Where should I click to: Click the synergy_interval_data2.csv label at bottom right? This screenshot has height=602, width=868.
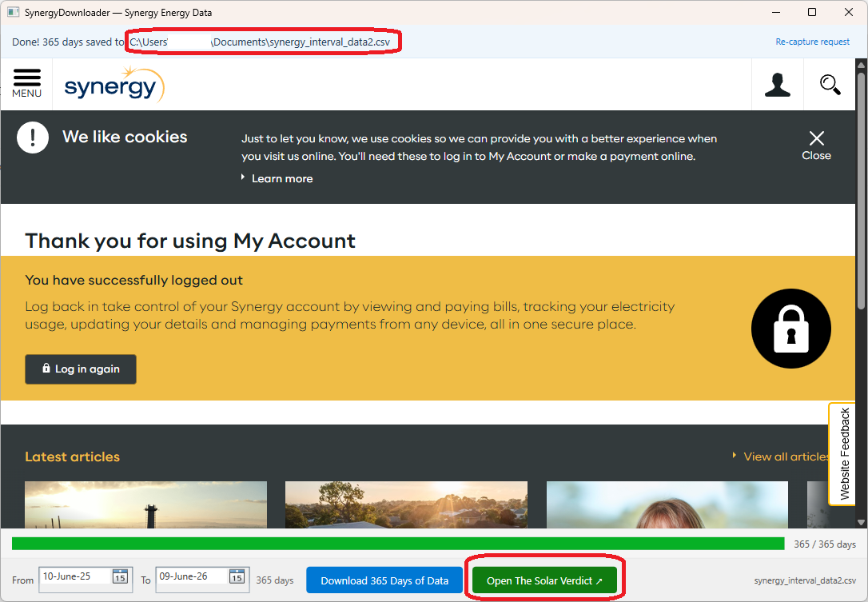tap(805, 580)
